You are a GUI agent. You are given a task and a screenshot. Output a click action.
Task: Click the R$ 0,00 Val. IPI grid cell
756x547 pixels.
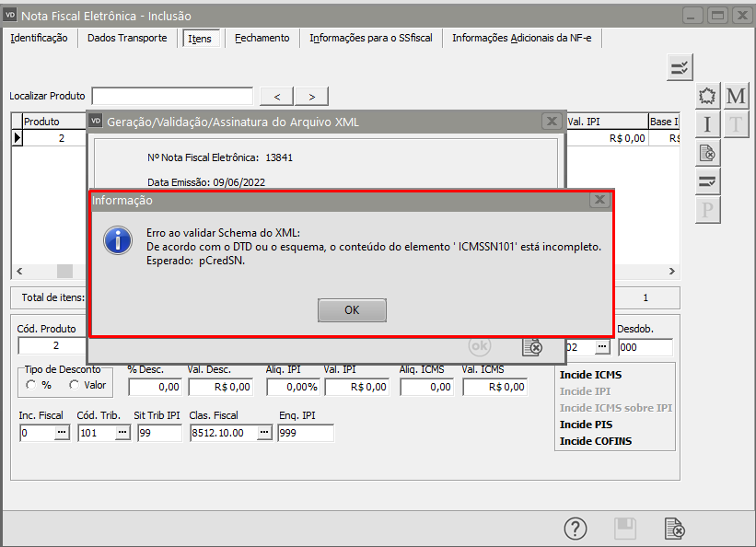pyautogui.click(x=607, y=138)
